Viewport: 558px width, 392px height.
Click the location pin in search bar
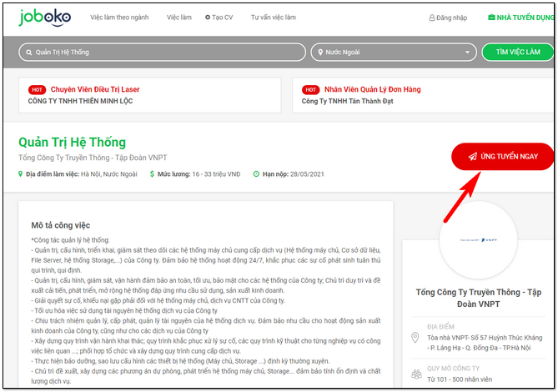pyautogui.click(x=319, y=52)
